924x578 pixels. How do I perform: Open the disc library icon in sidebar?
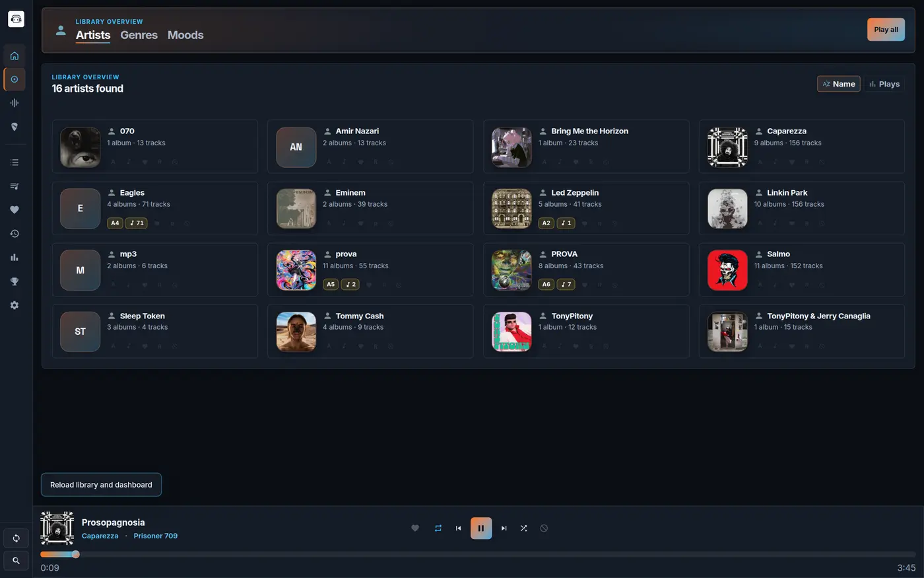15,79
